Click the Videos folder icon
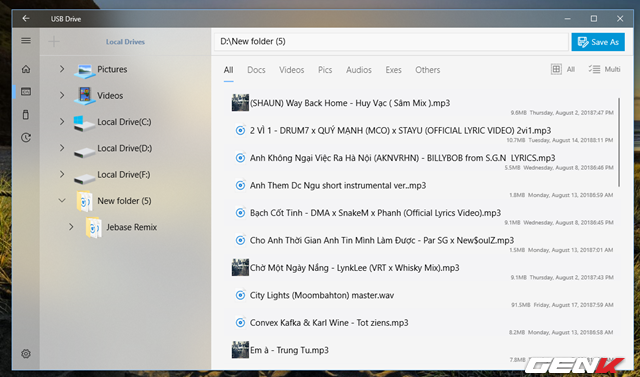 pos(84,96)
